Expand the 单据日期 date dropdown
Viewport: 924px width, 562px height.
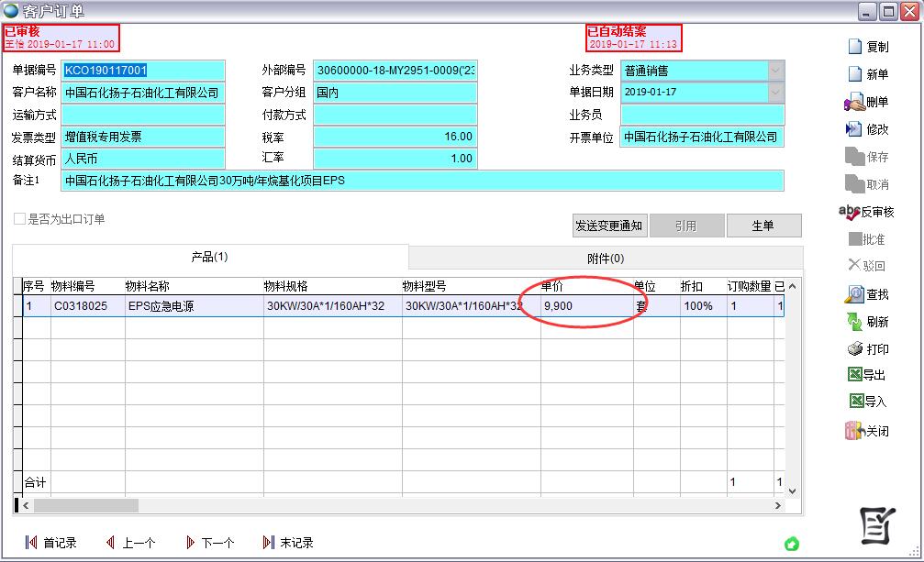[x=774, y=94]
